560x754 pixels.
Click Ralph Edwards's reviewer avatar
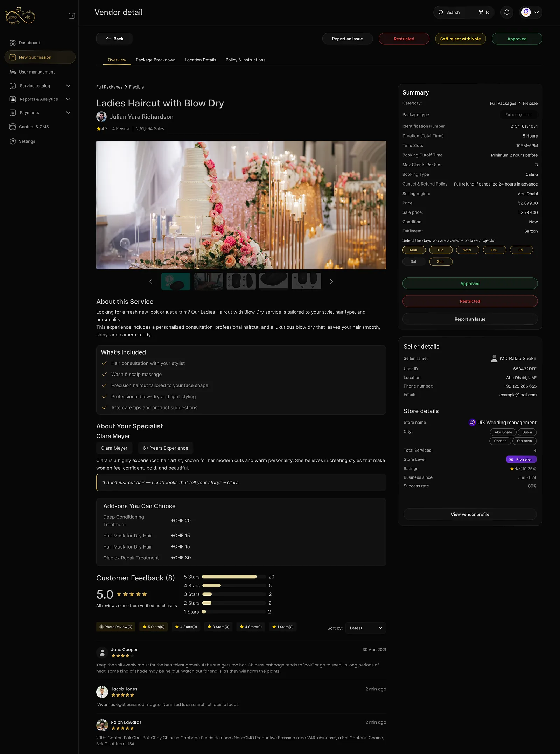click(x=102, y=725)
